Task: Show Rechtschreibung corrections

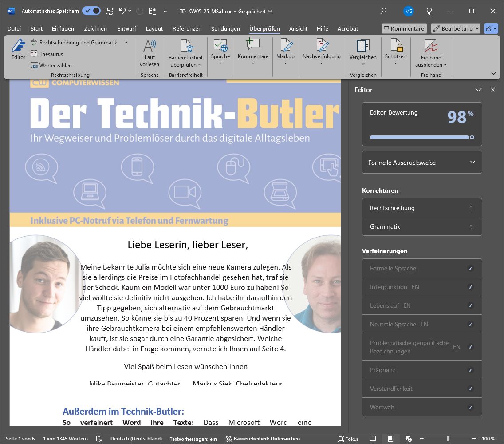Action: click(422, 208)
